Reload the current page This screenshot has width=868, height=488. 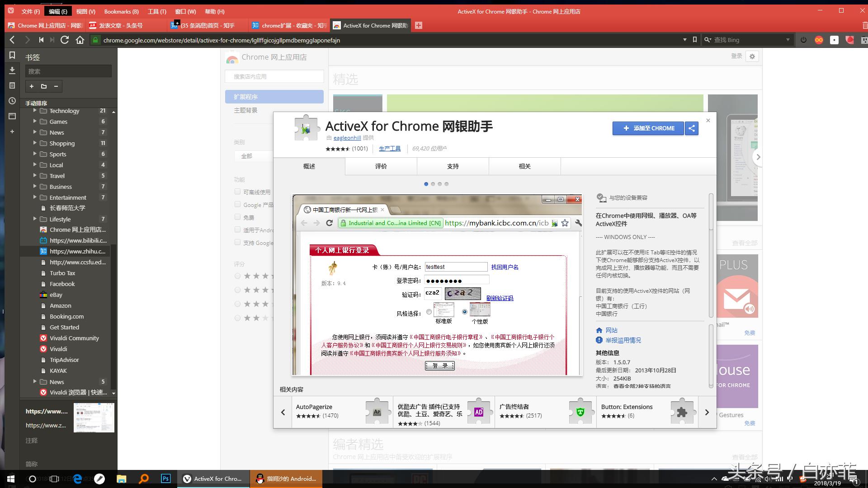(x=65, y=40)
